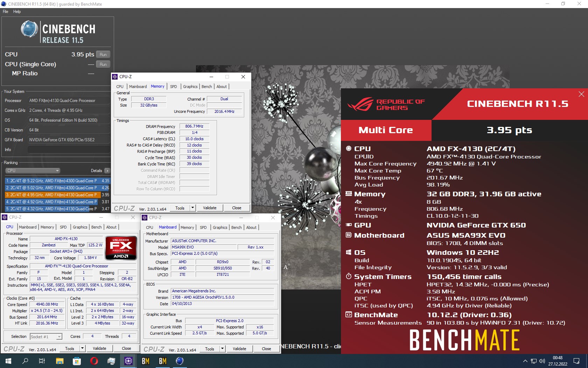Open Bench tab in CPU-tab CPU-Z window

coord(97,227)
